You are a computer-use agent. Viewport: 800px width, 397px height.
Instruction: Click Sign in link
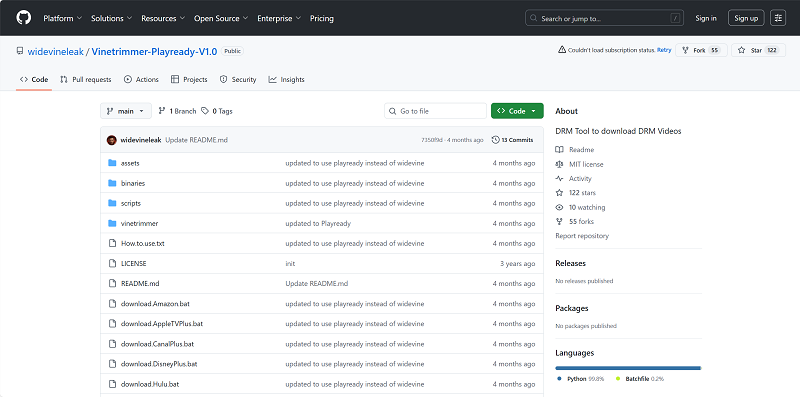706,18
